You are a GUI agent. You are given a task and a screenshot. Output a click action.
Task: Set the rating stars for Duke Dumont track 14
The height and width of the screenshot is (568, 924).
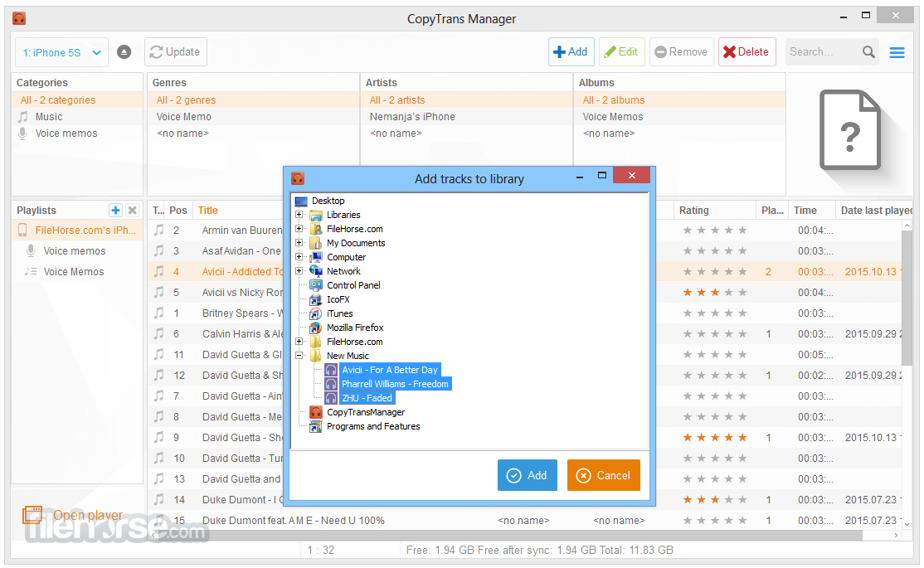pos(715,500)
